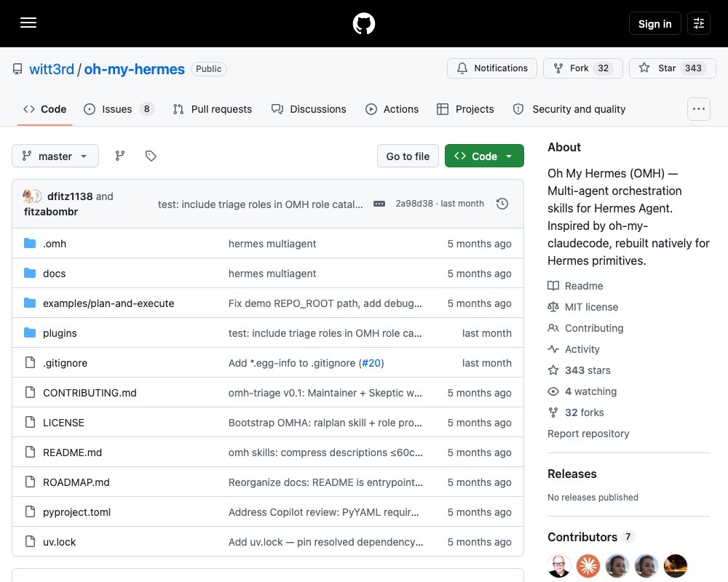Open first contributor avatar with glasses
The height and width of the screenshot is (582, 728).
pos(559,566)
